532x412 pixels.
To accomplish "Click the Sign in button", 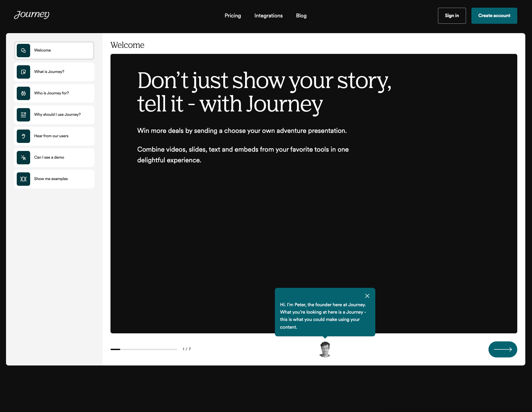I will [452, 16].
